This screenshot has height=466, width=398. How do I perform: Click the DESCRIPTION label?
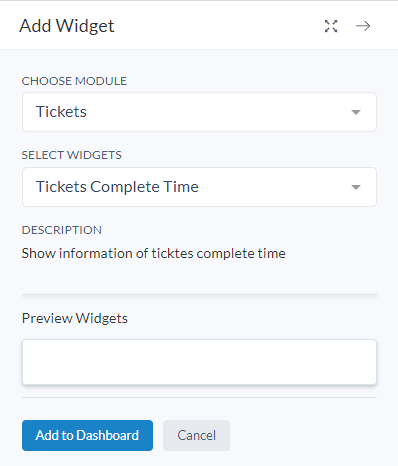click(62, 230)
